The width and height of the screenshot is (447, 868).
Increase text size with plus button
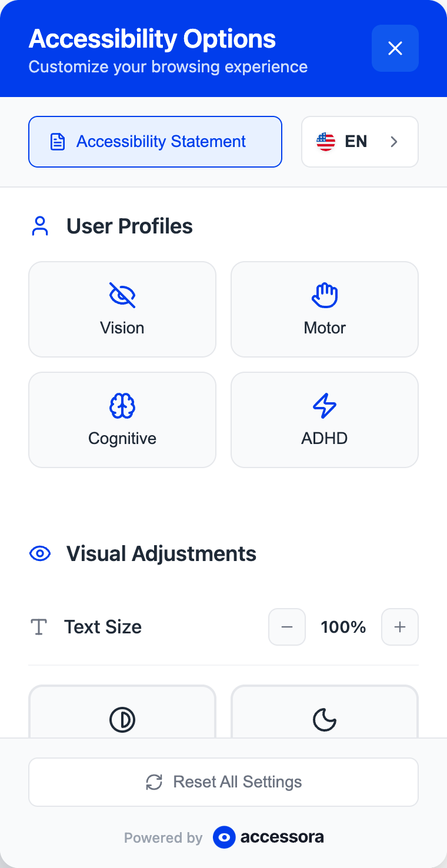tap(400, 627)
